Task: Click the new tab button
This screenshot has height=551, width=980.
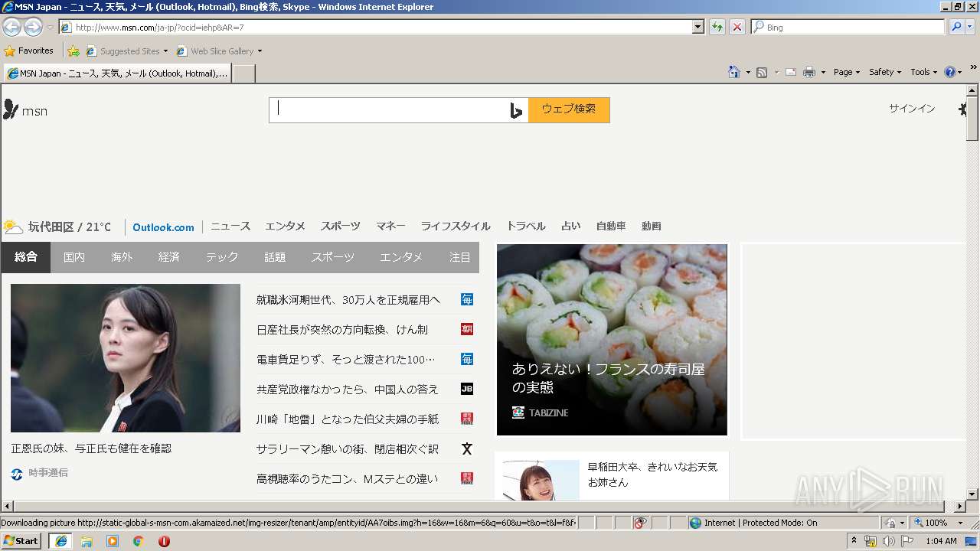Action: tap(243, 73)
